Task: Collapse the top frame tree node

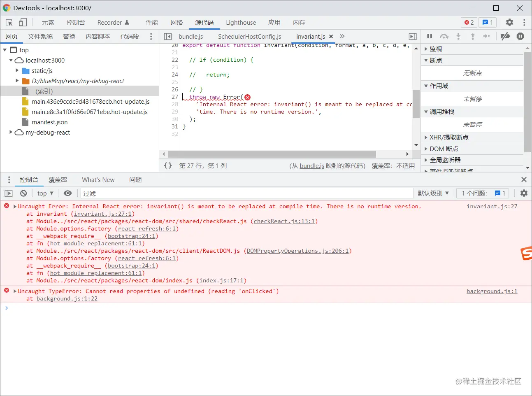Action: 5,50
